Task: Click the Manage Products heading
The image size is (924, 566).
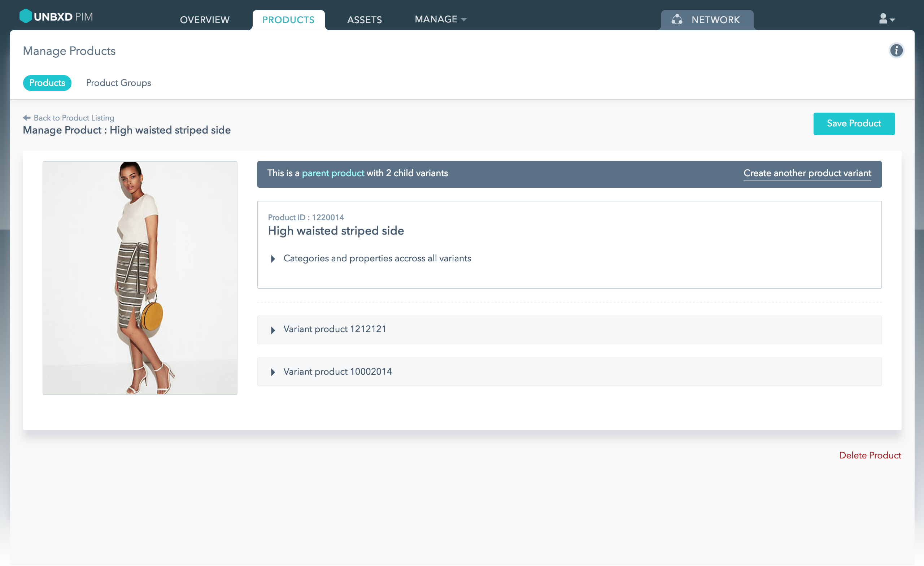Action: click(x=69, y=51)
